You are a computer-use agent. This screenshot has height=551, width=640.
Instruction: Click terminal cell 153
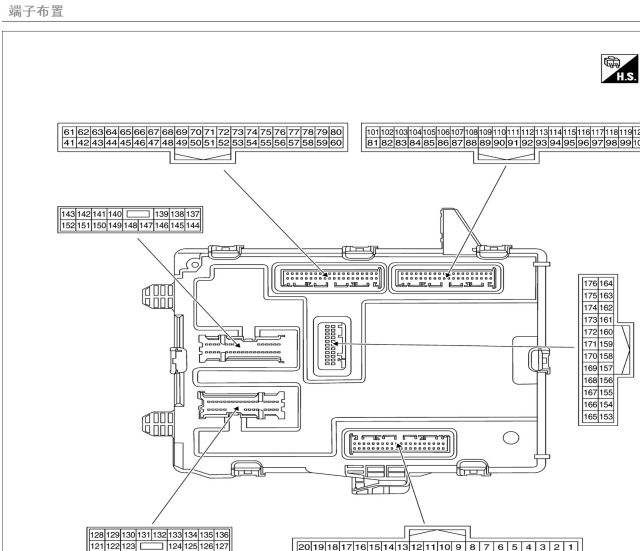606,417
